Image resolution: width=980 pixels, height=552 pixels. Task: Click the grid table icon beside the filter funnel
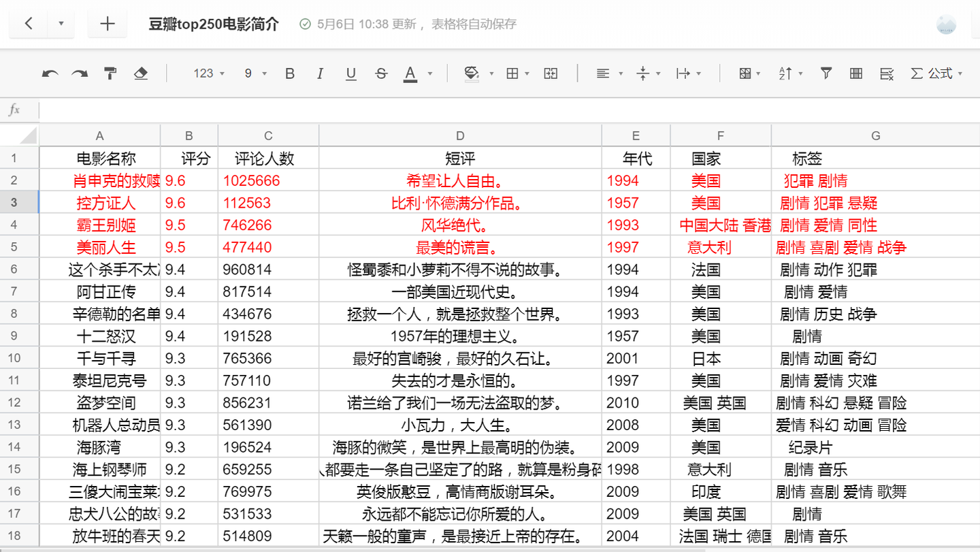click(x=856, y=74)
